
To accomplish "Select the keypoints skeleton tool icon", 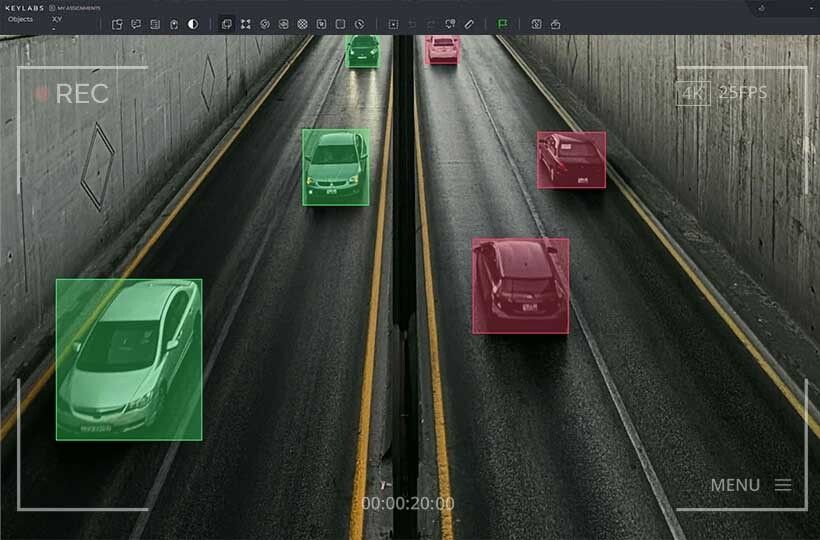I will (x=246, y=24).
